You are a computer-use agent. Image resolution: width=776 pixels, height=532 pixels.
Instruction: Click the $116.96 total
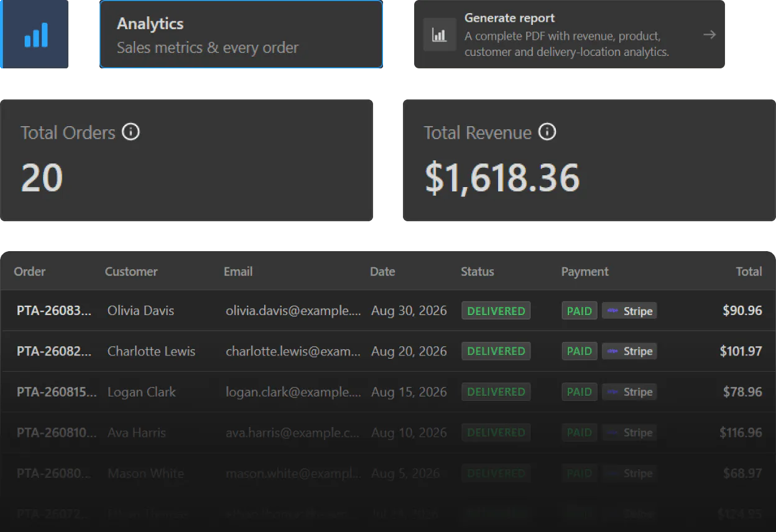741,433
